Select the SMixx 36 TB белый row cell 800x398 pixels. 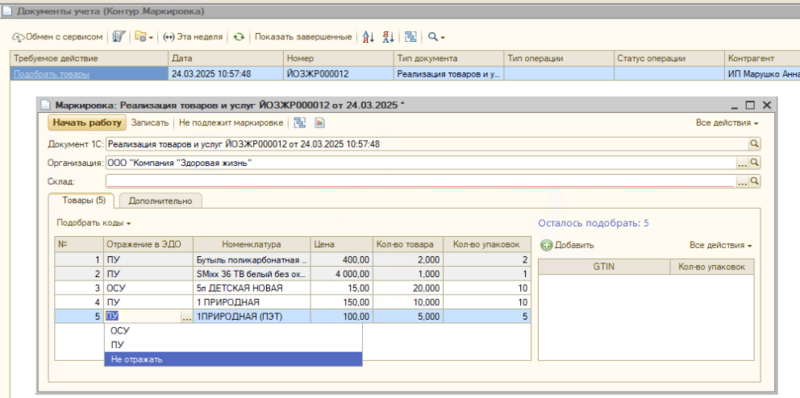click(x=252, y=274)
